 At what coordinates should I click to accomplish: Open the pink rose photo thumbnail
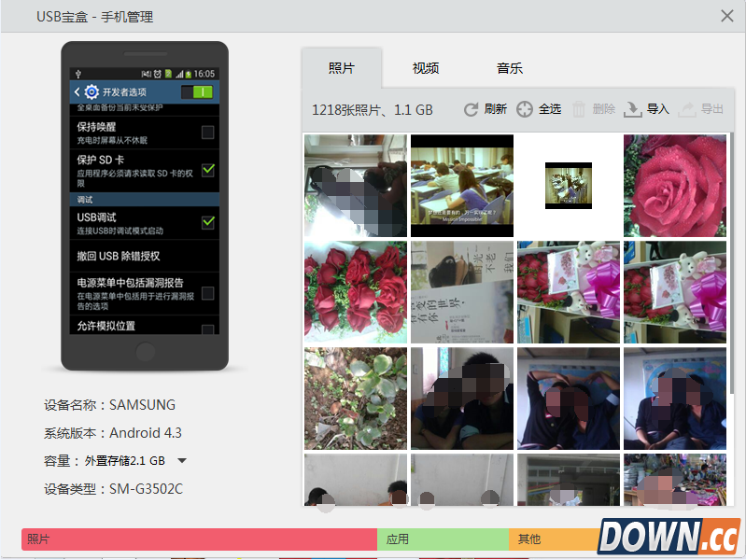[x=674, y=185]
